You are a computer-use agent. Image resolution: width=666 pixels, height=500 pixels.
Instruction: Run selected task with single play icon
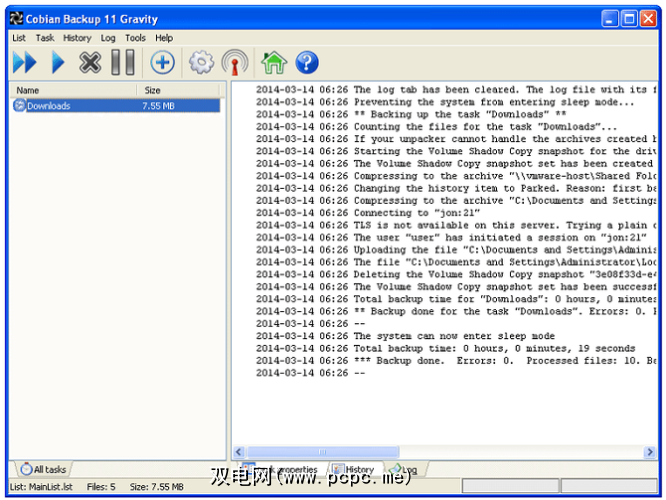tap(58, 62)
